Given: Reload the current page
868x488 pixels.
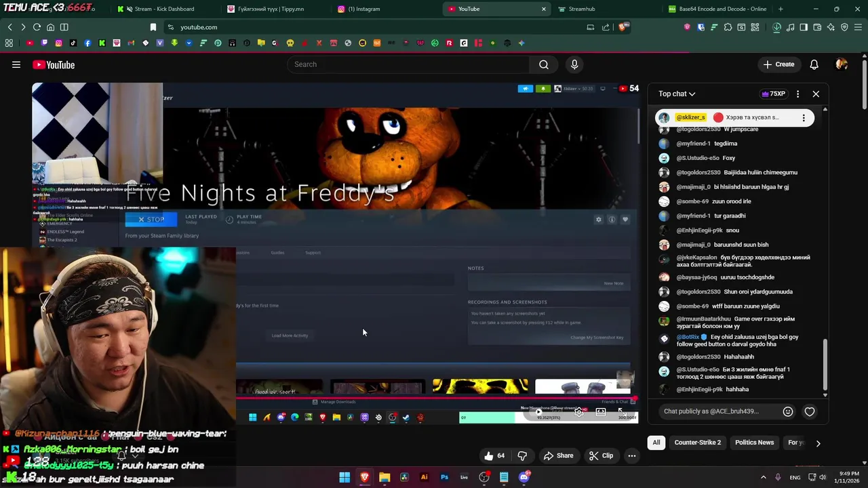Looking at the screenshot, I should [x=37, y=27].
